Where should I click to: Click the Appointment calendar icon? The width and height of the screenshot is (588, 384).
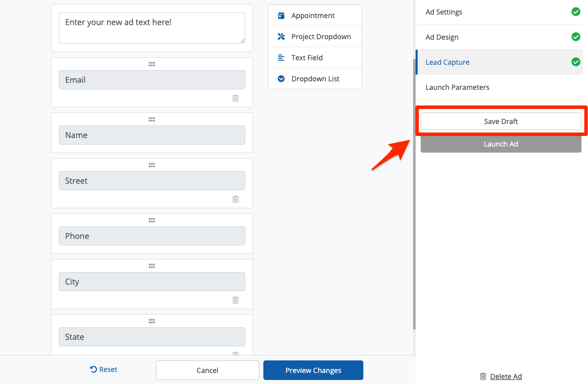pos(281,16)
